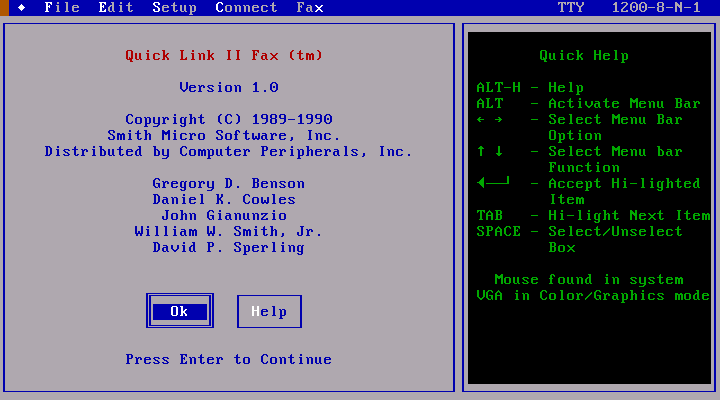This screenshot has height=400, width=720.
Task: Open the File menu
Action: [x=62, y=7]
